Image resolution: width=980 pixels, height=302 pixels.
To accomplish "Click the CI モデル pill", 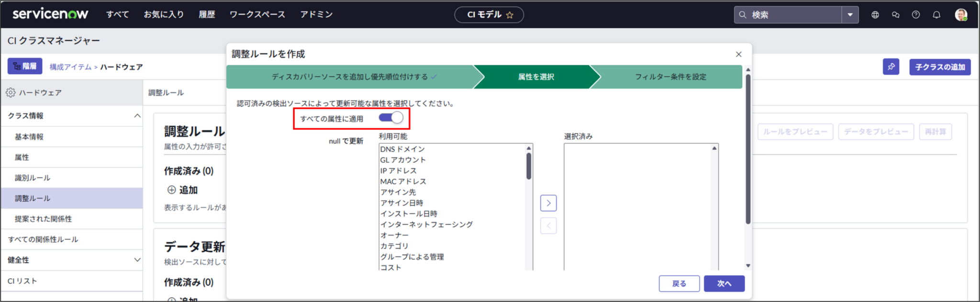I will pyautogui.click(x=489, y=15).
